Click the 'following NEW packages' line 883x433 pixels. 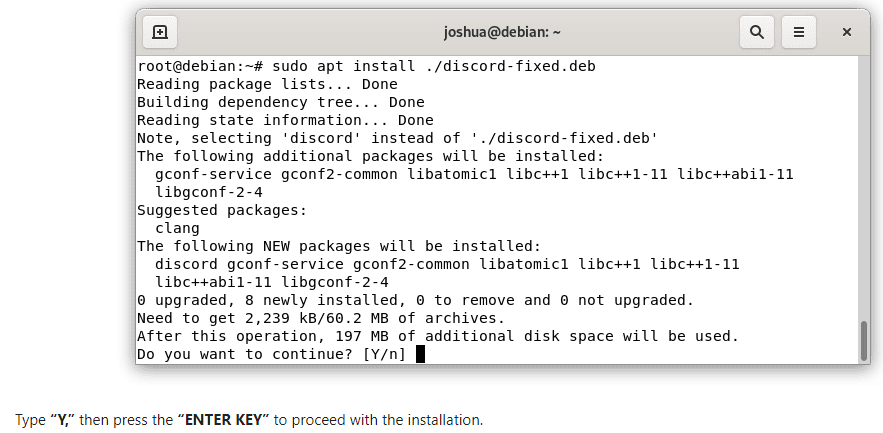[338, 246]
